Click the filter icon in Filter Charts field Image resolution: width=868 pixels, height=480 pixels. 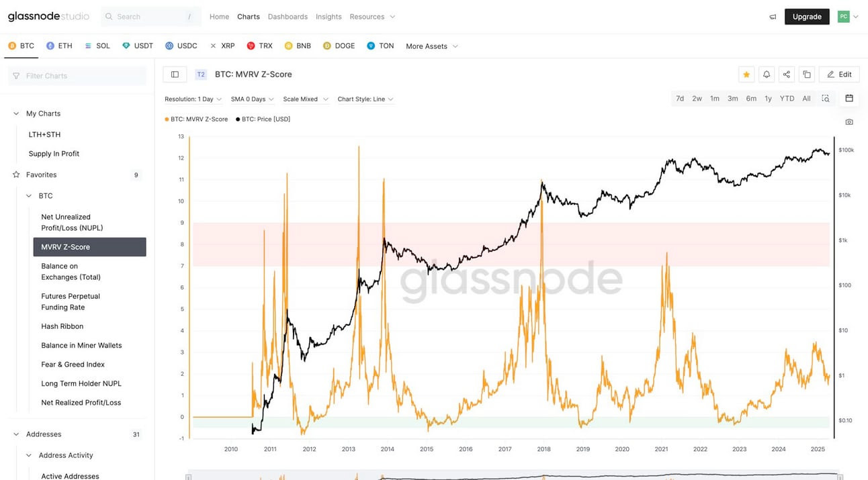click(15, 75)
